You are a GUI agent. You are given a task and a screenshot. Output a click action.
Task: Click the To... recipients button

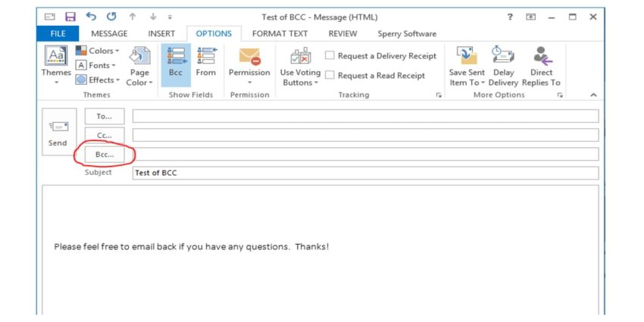click(105, 116)
